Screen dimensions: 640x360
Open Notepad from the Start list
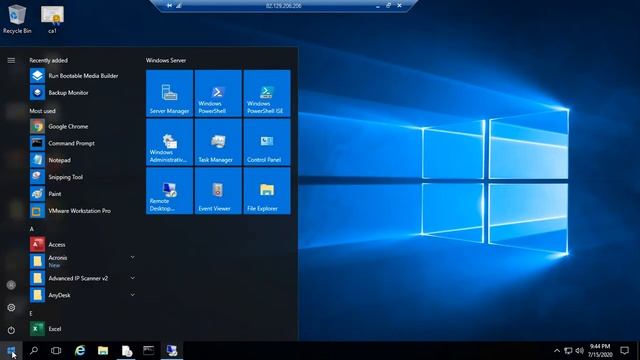coord(82,160)
